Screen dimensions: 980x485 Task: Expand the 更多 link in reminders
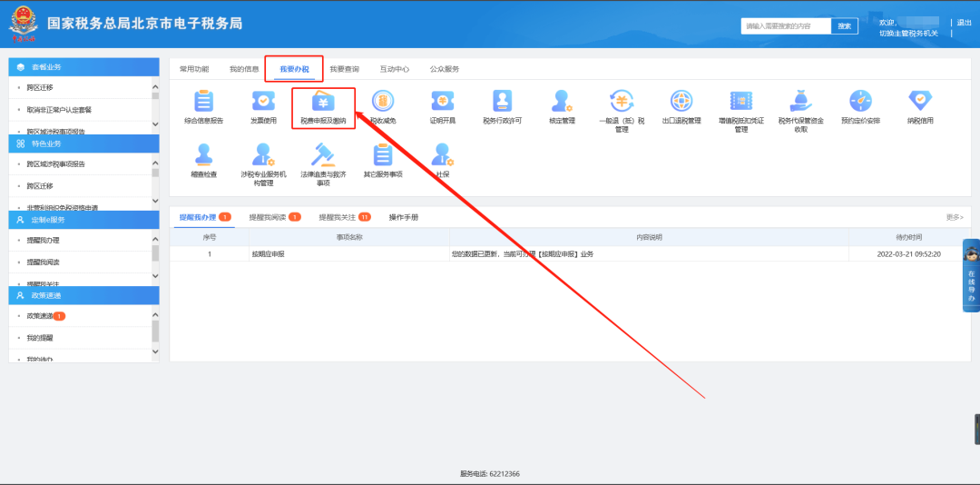[955, 217]
